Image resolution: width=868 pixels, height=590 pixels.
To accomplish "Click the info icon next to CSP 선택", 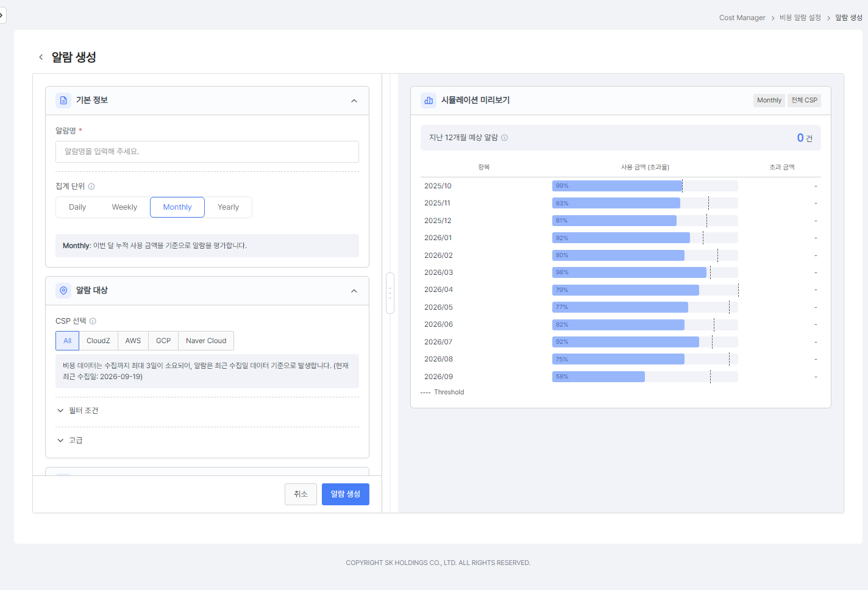I will pyautogui.click(x=93, y=321).
